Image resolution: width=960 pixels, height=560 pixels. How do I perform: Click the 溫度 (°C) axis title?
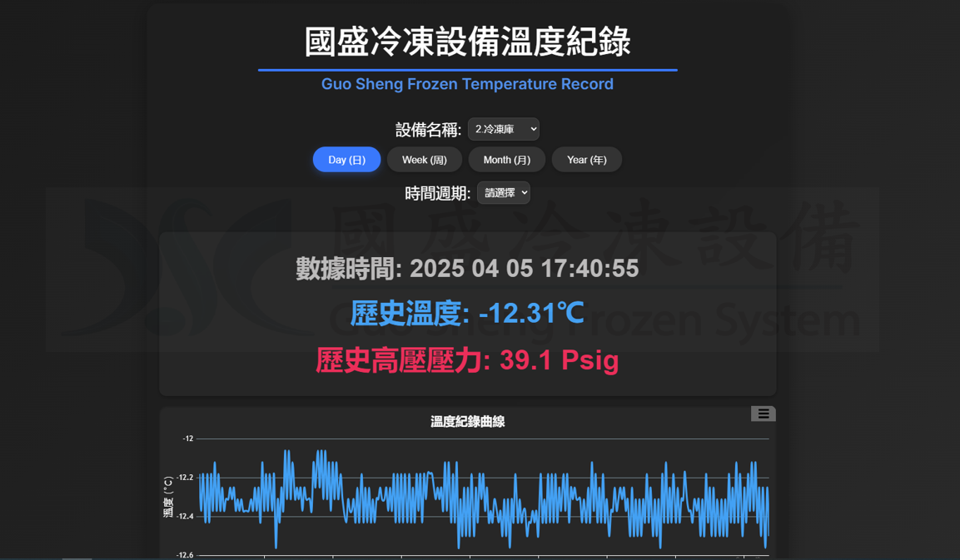pyautogui.click(x=168, y=497)
